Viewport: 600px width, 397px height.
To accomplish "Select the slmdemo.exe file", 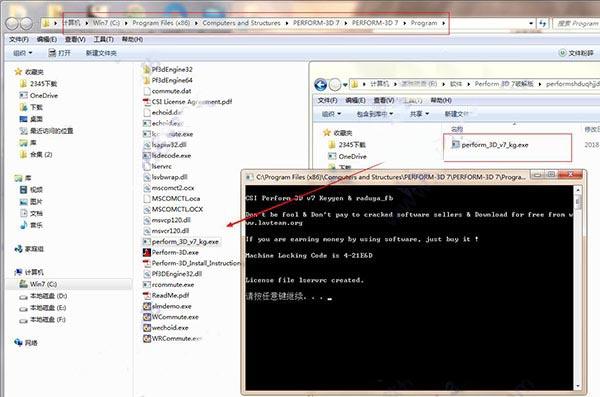I will click(x=167, y=306).
